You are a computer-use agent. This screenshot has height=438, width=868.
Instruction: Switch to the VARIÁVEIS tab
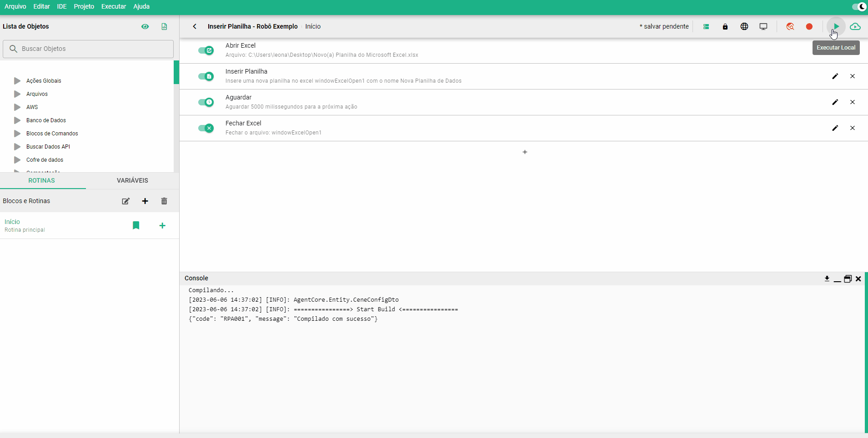click(x=132, y=180)
